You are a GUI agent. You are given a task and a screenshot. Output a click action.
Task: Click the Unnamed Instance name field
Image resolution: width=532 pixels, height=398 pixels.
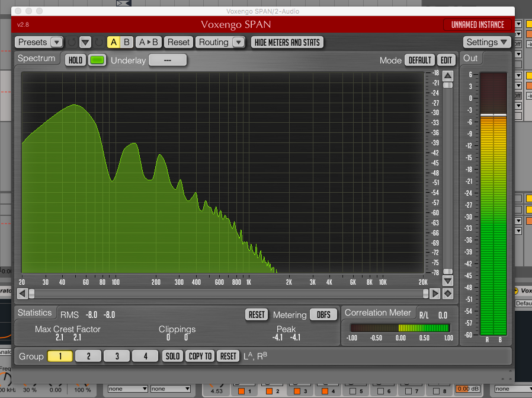[x=477, y=25]
